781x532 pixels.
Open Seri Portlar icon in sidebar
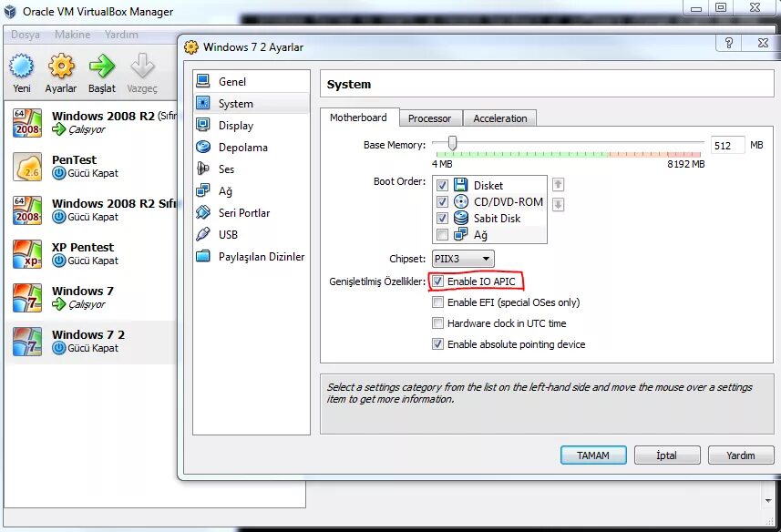pyautogui.click(x=203, y=212)
